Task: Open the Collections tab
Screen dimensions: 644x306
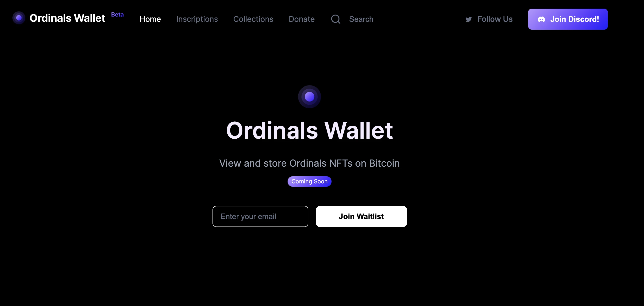Action: [x=253, y=19]
